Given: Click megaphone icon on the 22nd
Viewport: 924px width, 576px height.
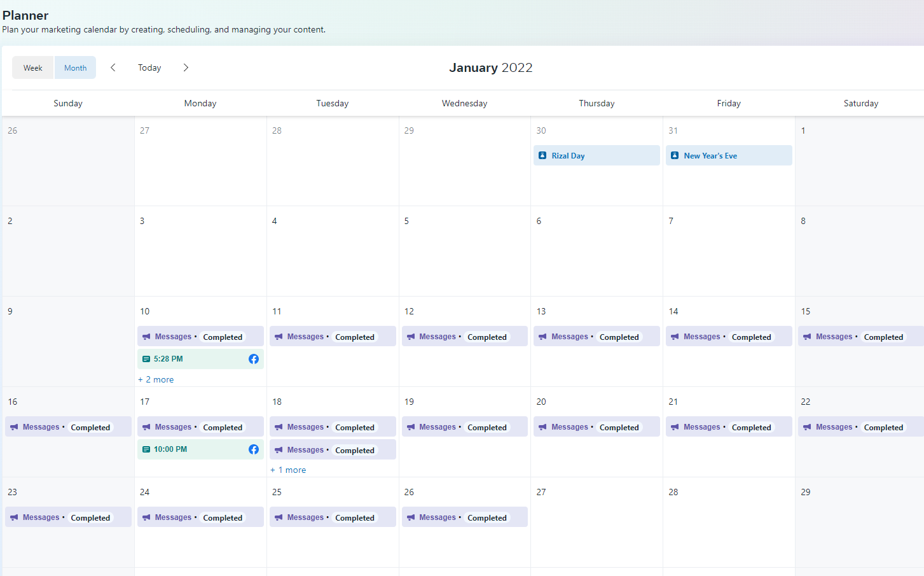Looking at the screenshot, I should tap(807, 427).
